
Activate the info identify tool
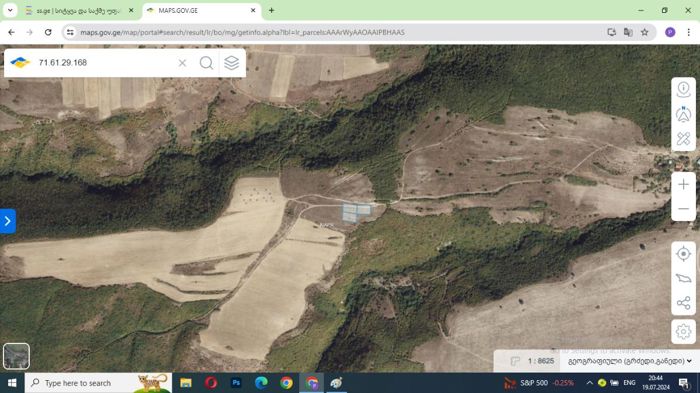(x=683, y=89)
